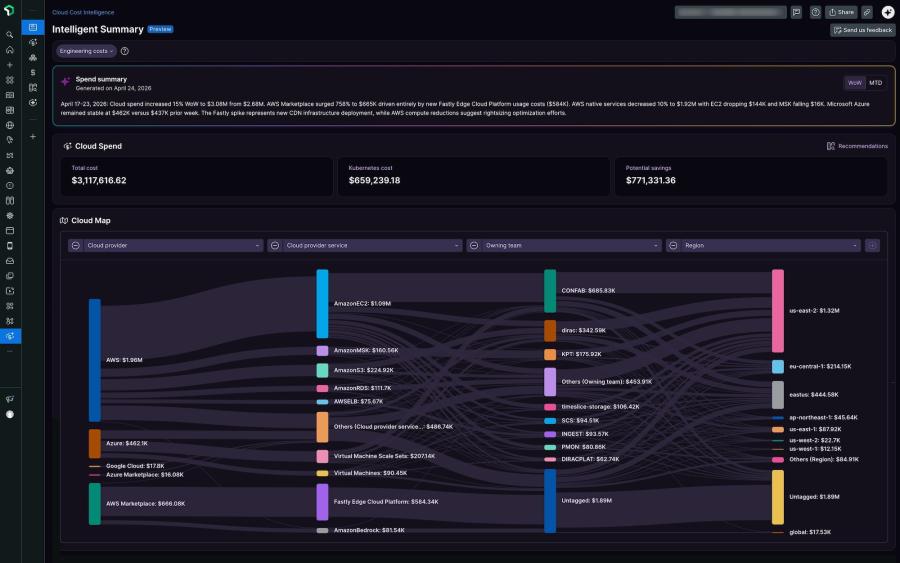Click the AmazonBedrock: $81.54K label
Screen dimensions: 900x563
[369, 530]
